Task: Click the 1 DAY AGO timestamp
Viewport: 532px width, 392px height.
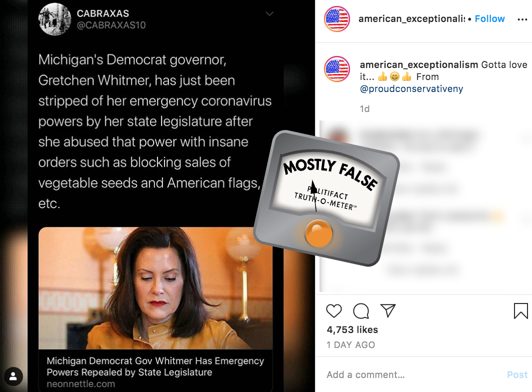Action: [x=350, y=345]
